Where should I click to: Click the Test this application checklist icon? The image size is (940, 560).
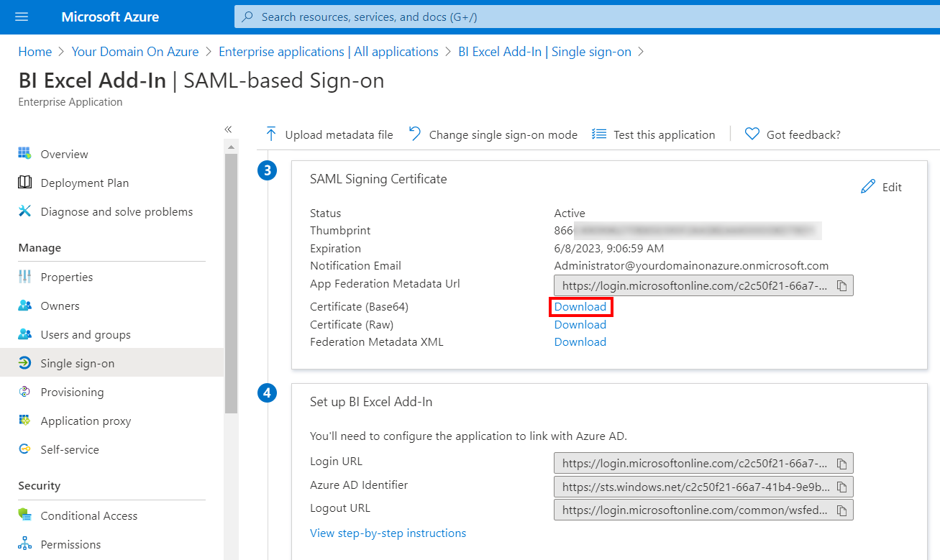click(599, 134)
